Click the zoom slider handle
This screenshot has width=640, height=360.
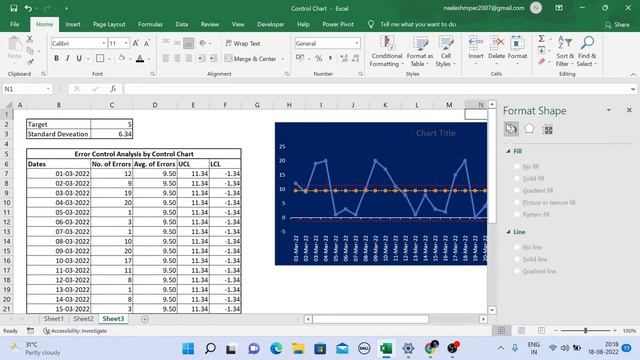[x=585, y=331]
